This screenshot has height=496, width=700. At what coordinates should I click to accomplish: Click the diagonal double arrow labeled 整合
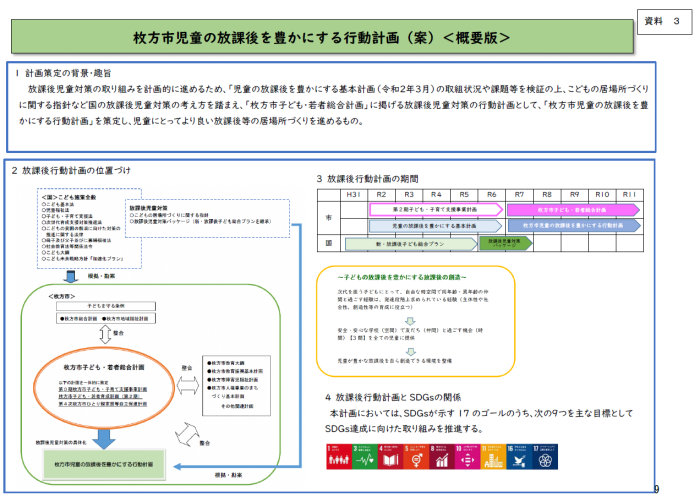point(187,434)
